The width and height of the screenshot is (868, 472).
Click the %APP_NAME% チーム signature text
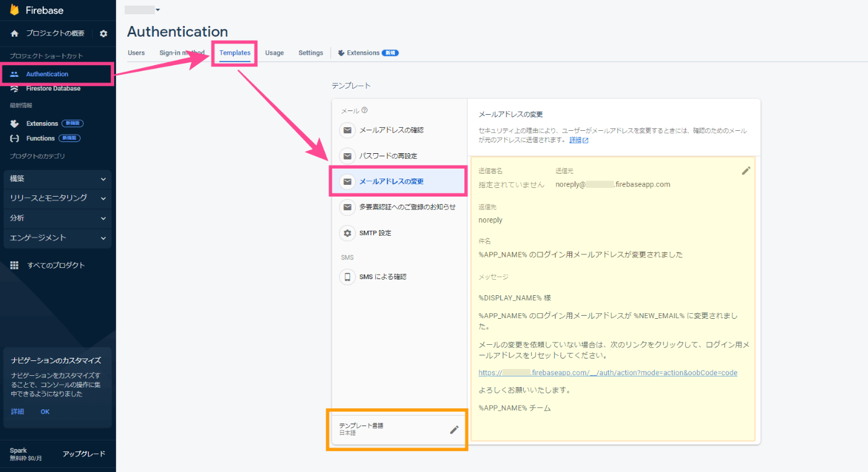click(515, 408)
